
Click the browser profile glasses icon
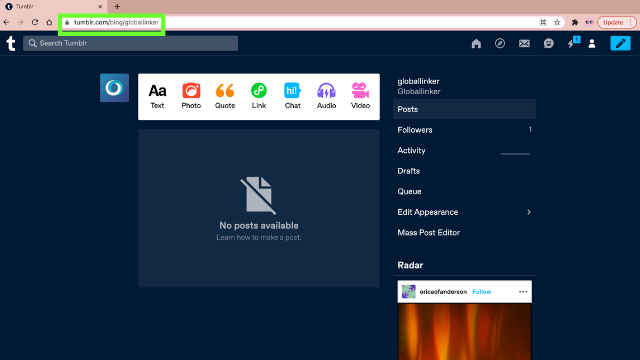coord(589,22)
